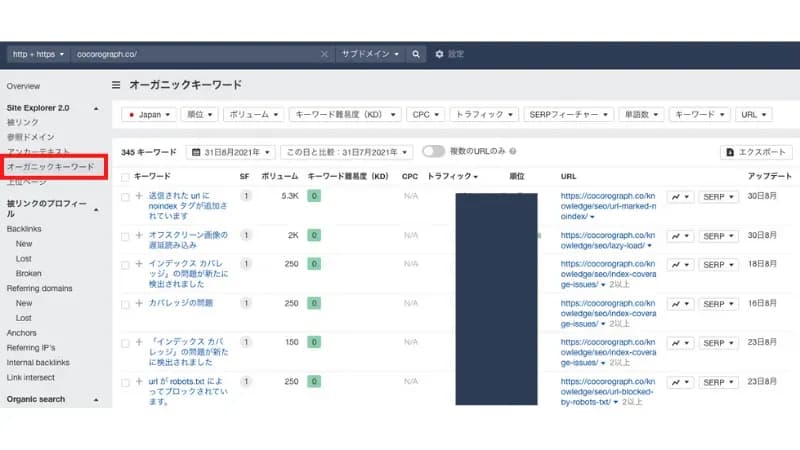Click the エクスポート button
800x450 pixels.
click(x=756, y=152)
